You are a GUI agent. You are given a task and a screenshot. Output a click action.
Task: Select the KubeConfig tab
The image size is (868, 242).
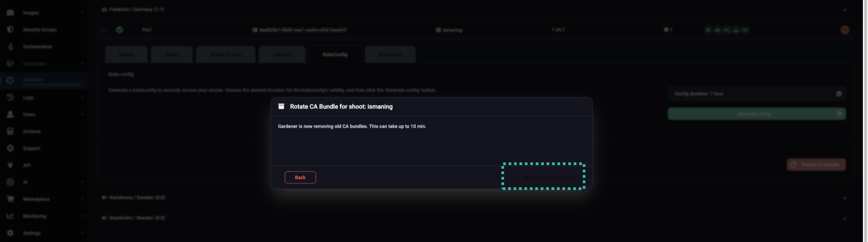coord(335,54)
